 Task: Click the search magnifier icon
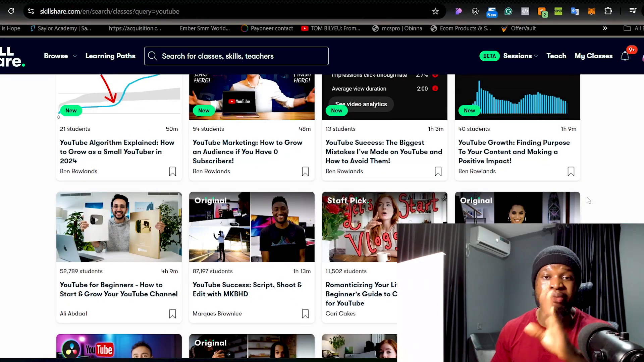click(153, 56)
